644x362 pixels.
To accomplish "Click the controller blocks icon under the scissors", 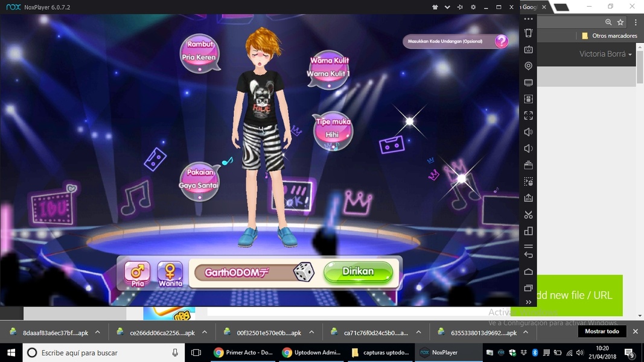I will pos(529,231).
